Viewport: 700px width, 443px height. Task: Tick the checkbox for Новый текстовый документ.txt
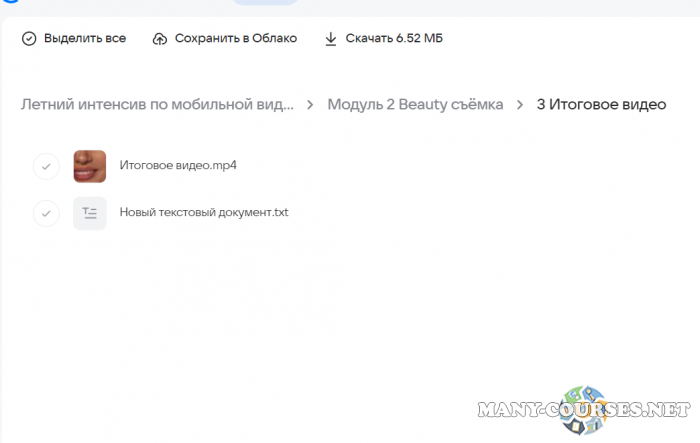[x=46, y=213]
